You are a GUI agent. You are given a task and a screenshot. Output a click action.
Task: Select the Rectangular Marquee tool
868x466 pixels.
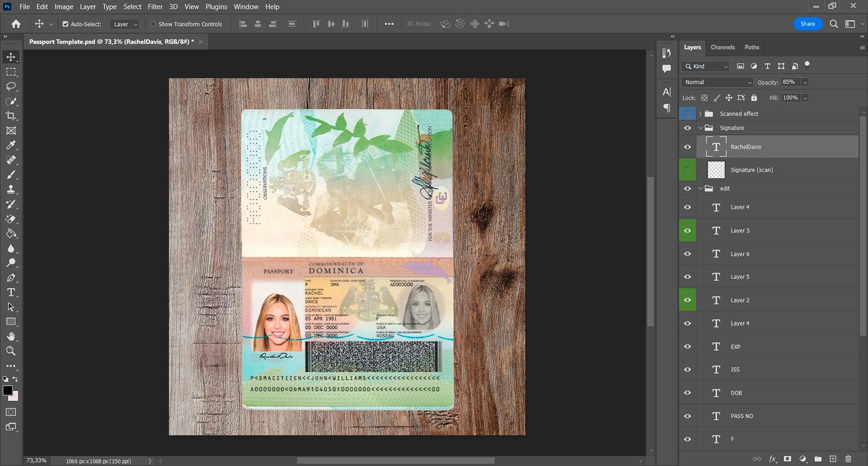11,72
